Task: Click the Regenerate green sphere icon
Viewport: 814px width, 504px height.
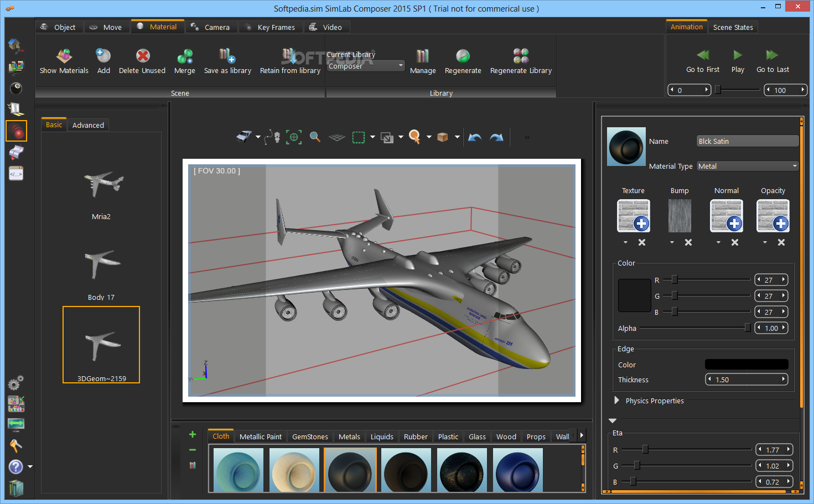Action: click(x=463, y=56)
